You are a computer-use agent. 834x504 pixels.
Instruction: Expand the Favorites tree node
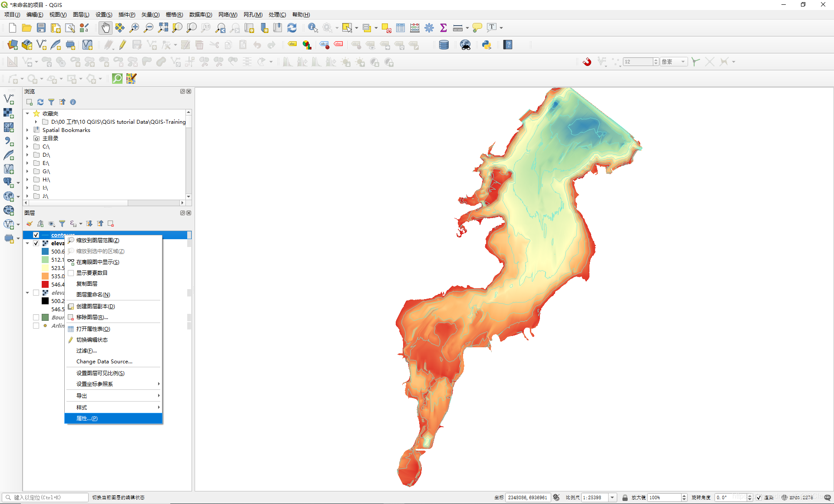click(x=27, y=113)
